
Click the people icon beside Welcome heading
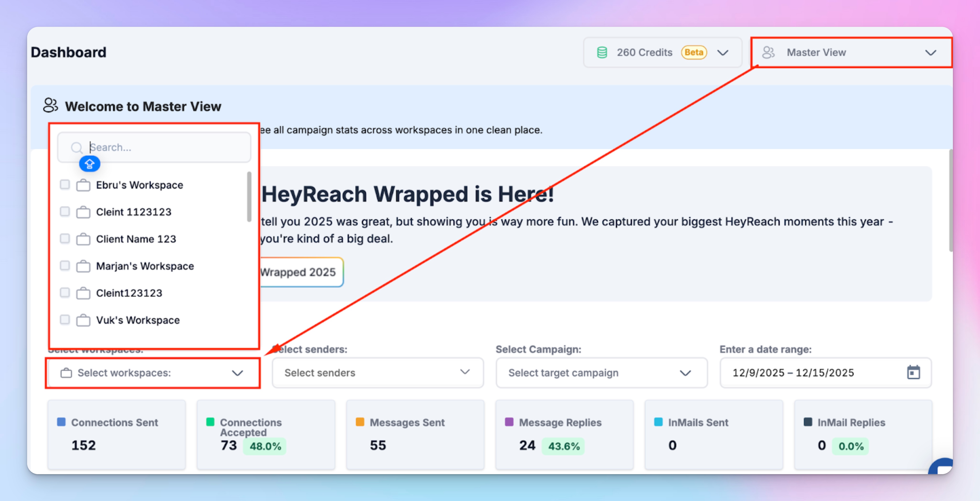tap(50, 106)
